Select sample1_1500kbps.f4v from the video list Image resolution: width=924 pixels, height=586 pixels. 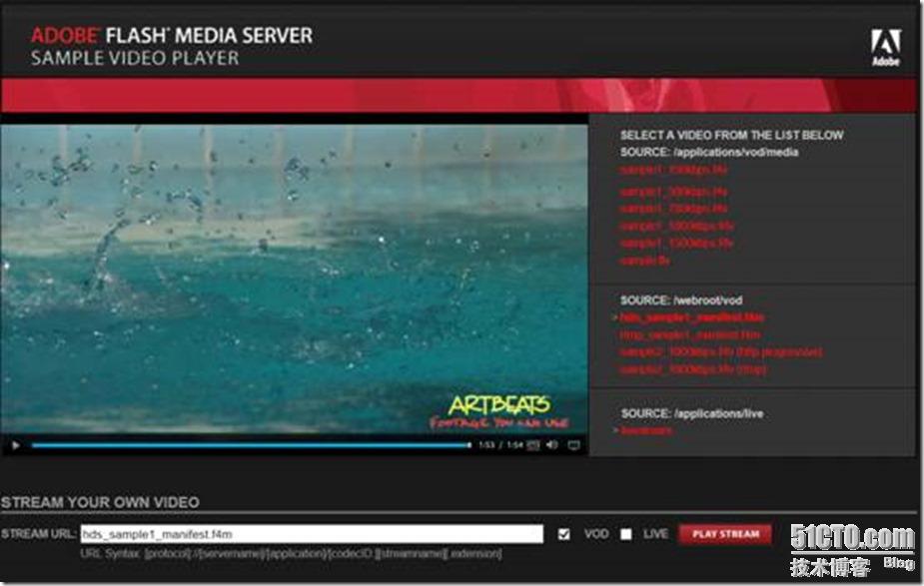point(676,244)
